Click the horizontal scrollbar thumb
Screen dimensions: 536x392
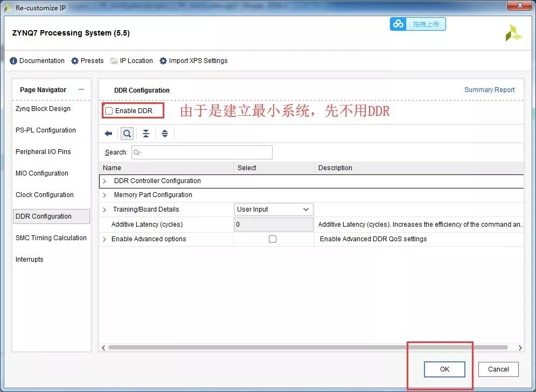coord(308,347)
